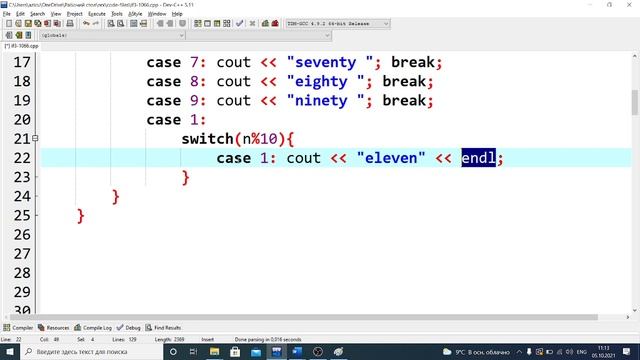This screenshot has height=360, width=640.
Task: Click the Delete profiling information icon
Action: (275, 24)
